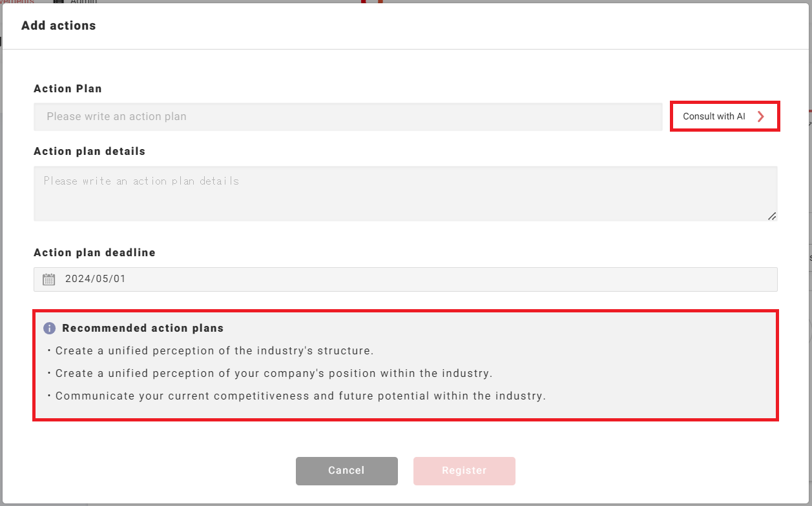The width and height of the screenshot is (812, 506).
Task: Click the info icon beside Recommended action plans
Action: coord(49,329)
